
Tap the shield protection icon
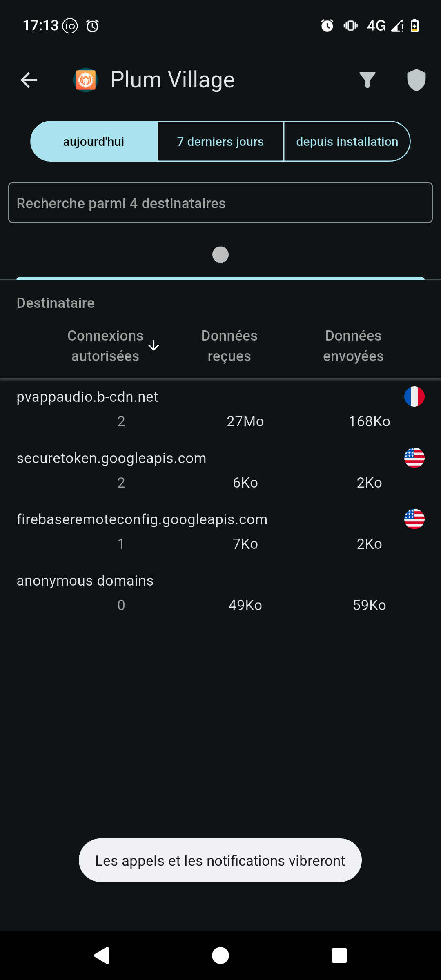click(416, 80)
